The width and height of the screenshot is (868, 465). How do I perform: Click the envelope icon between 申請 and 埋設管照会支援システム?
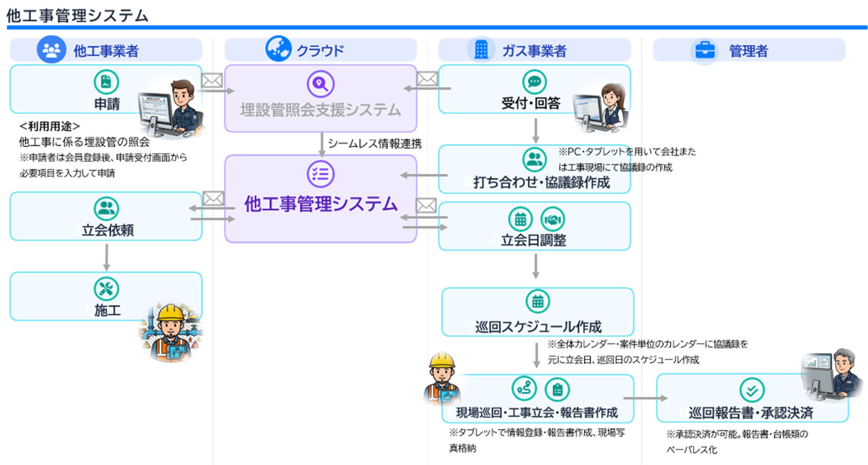tap(212, 80)
